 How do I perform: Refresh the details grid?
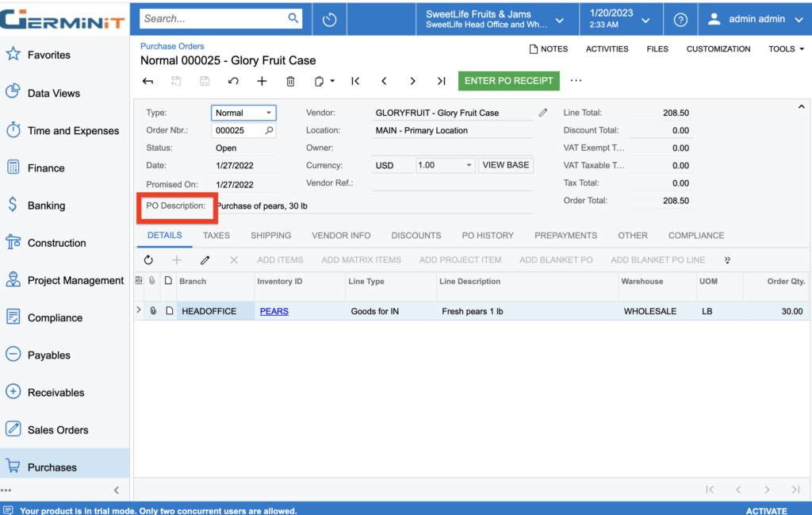(148, 259)
